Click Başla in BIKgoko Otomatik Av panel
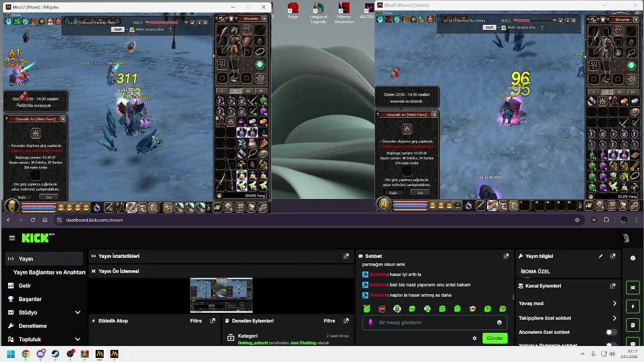This screenshot has width=644, height=362. click(x=22, y=197)
